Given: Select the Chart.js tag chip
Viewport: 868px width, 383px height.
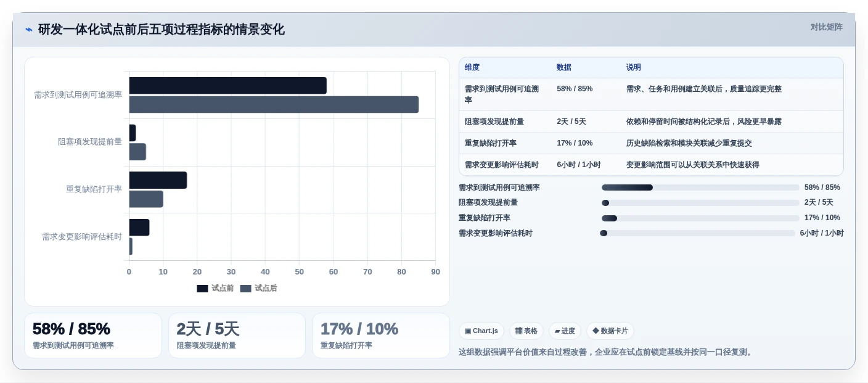Looking at the screenshot, I should (481, 331).
